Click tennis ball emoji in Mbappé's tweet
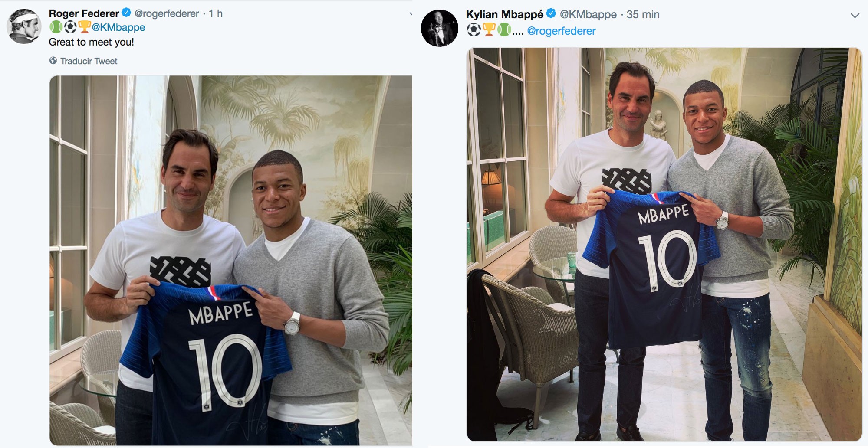This screenshot has height=448, width=868. (504, 30)
